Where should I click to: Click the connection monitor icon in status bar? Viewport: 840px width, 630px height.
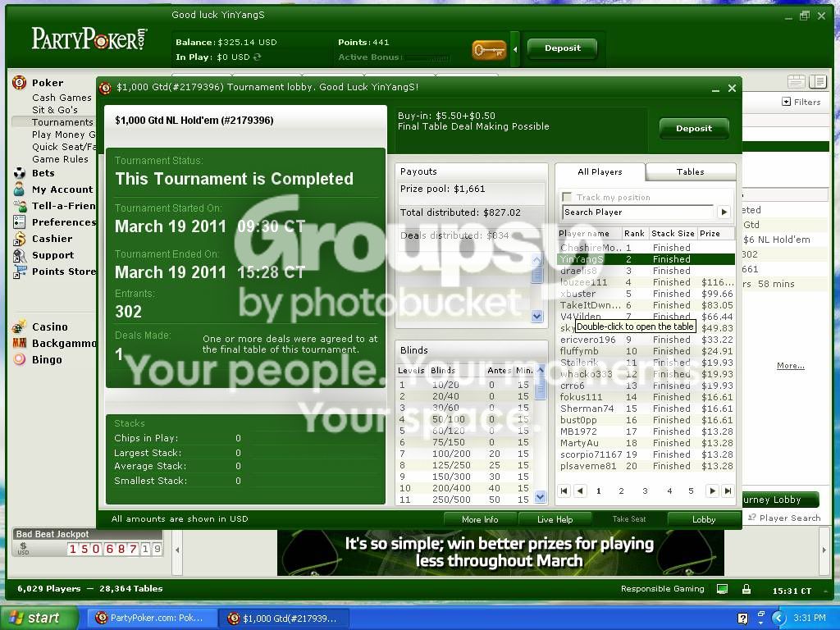(x=722, y=589)
